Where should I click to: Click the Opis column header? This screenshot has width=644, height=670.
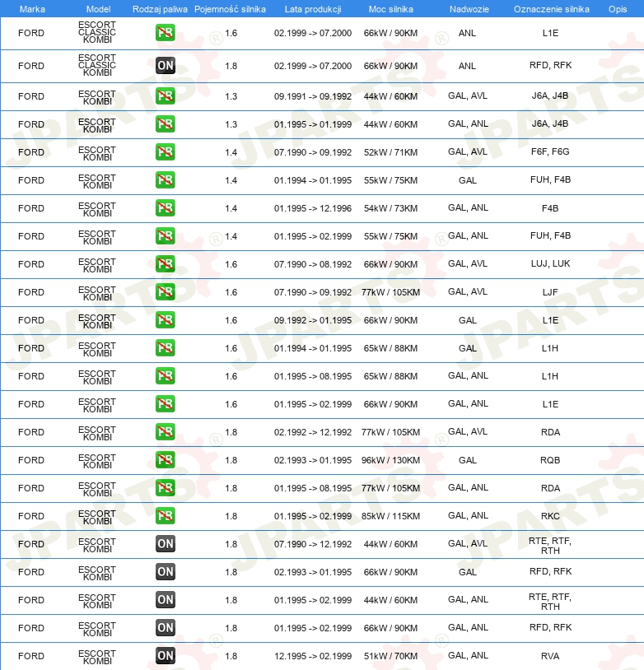point(618,9)
